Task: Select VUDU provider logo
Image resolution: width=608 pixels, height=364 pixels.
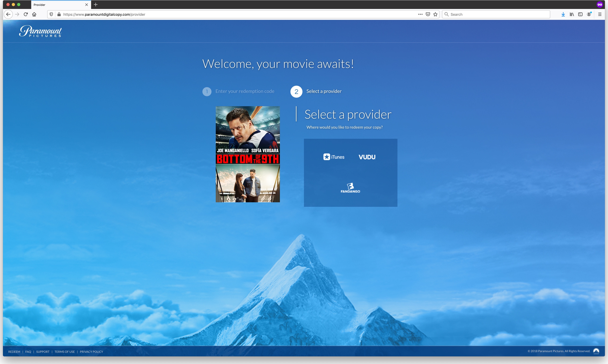Action: [367, 157]
